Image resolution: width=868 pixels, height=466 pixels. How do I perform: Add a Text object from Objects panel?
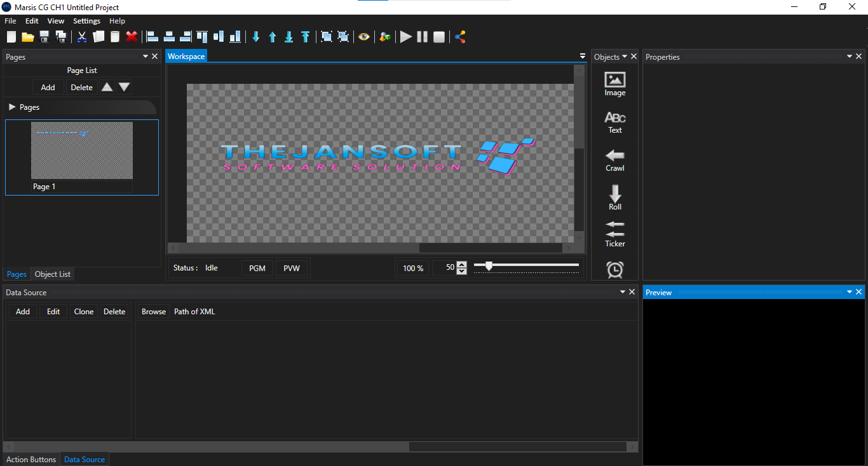point(615,123)
